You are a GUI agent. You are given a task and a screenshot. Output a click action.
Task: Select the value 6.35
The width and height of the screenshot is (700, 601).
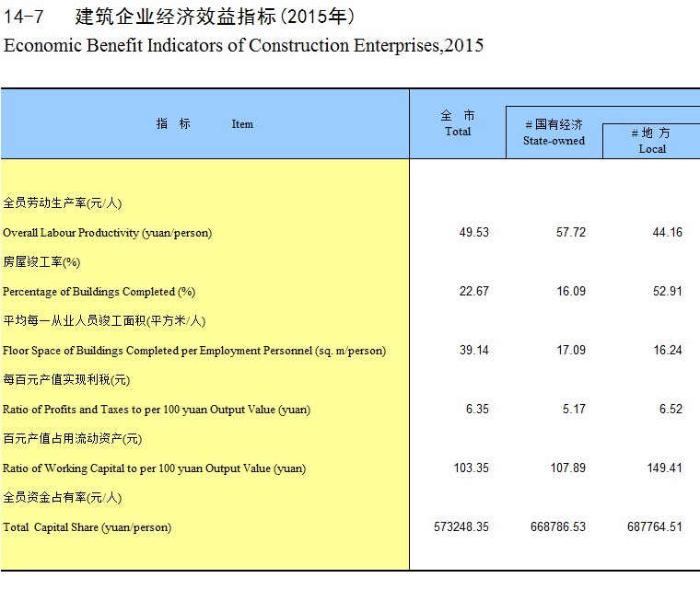coord(477,410)
